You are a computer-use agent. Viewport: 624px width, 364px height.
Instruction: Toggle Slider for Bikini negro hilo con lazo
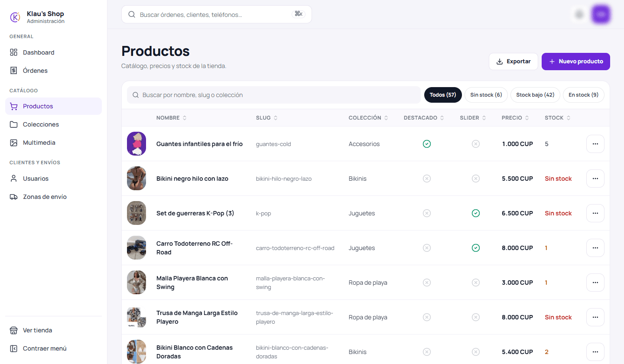(476, 179)
